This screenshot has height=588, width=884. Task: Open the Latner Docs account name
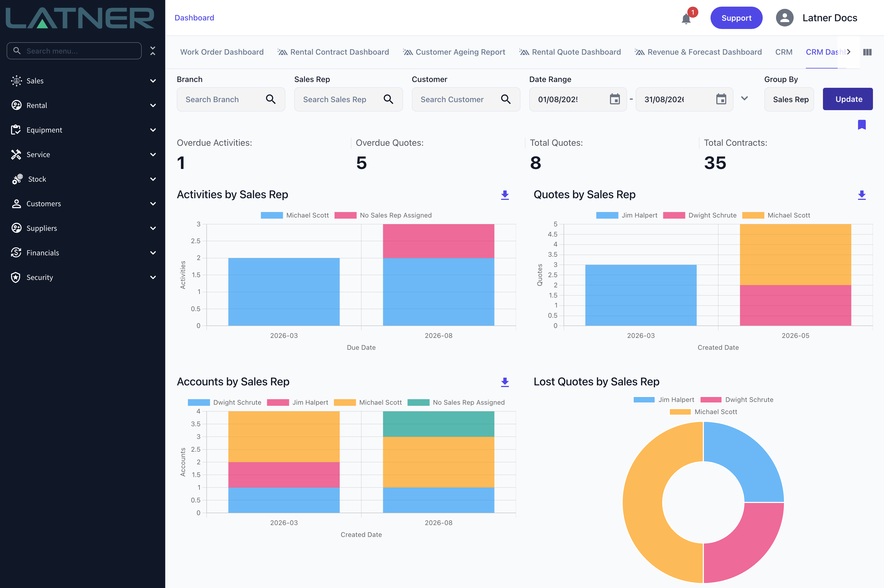[830, 18]
